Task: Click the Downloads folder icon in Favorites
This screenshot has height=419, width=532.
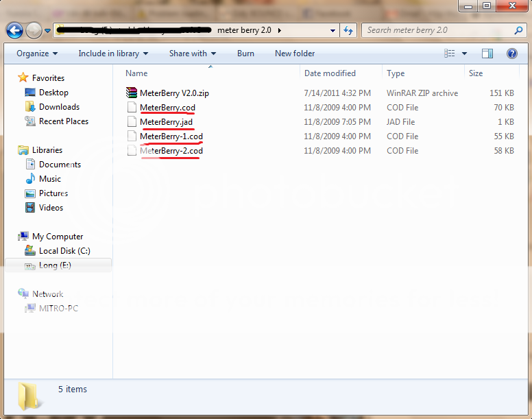Action: coord(30,107)
